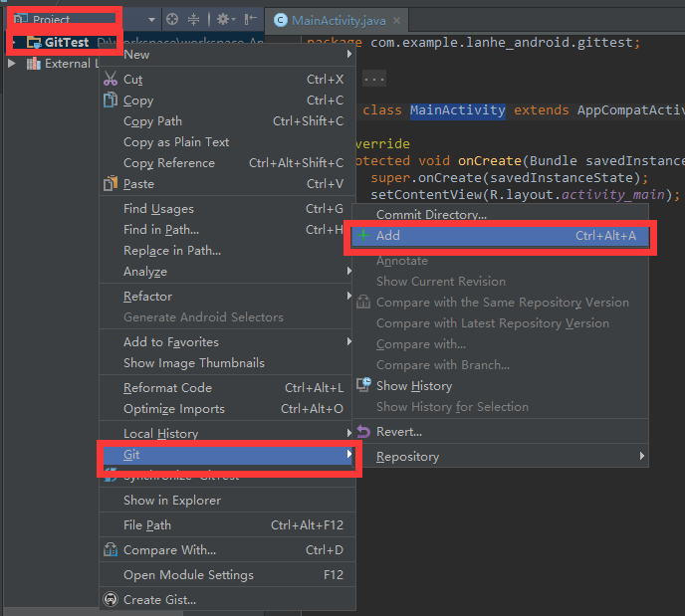
Task: Click activity_main reference in editor
Action: (x=613, y=195)
